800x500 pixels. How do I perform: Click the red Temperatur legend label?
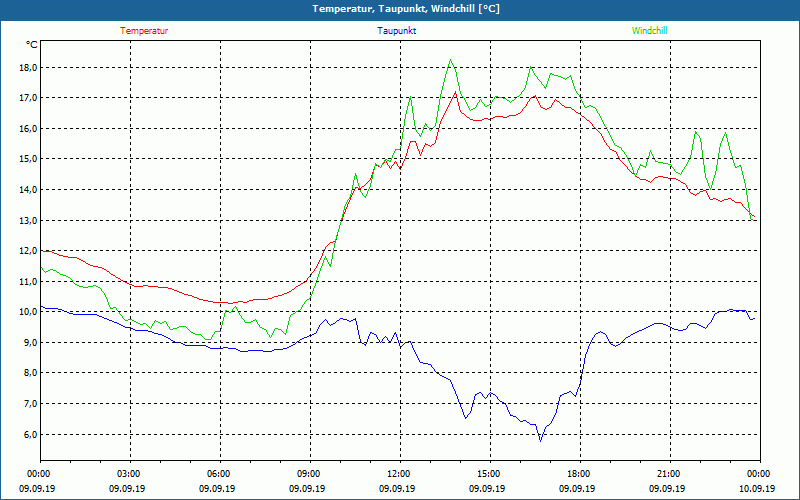(144, 30)
